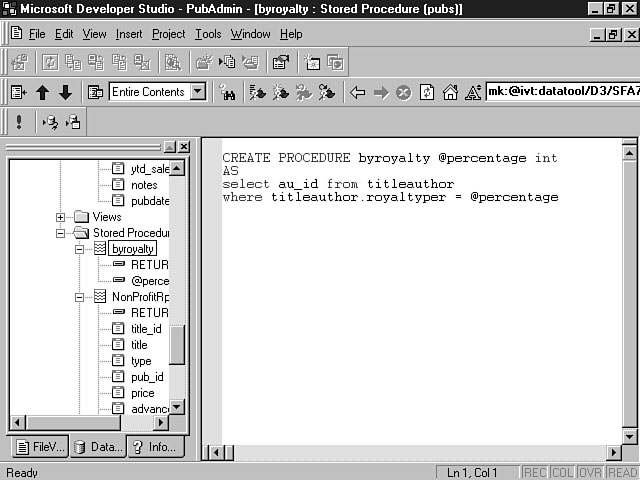The width and height of the screenshot is (640, 480).
Task: Click the Stop icon in InfoViewer toolbar
Action: (403, 92)
